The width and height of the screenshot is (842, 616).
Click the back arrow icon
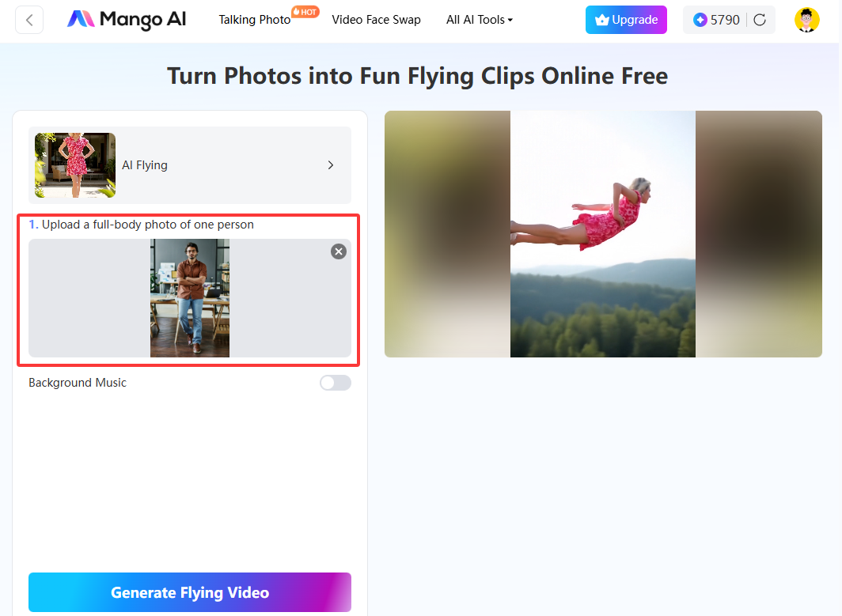(x=29, y=19)
